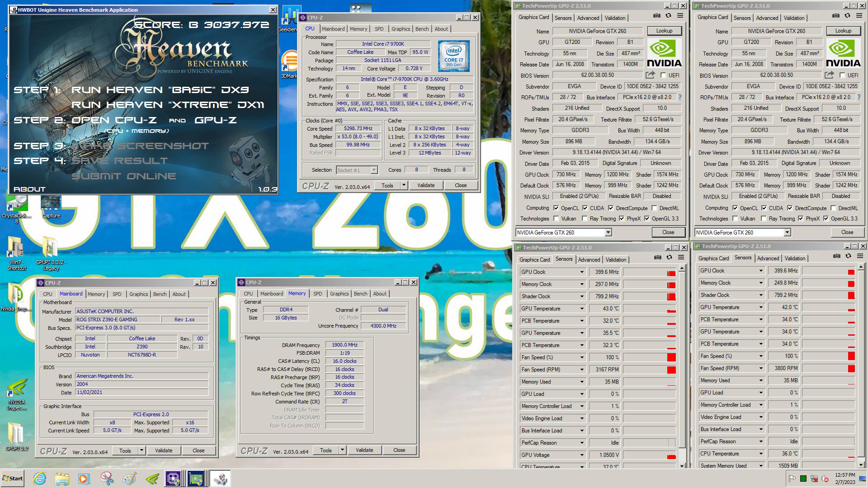Click camera icon in left Sensors GPU-Z window
The width and height of the screenshot is (868, 488).
click(x=657, y=258)
